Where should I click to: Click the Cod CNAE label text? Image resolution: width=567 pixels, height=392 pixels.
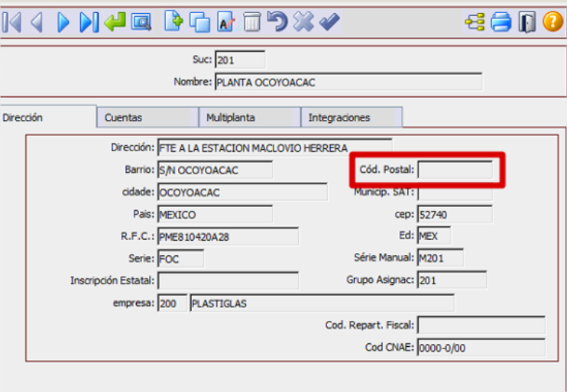(390, 347)
